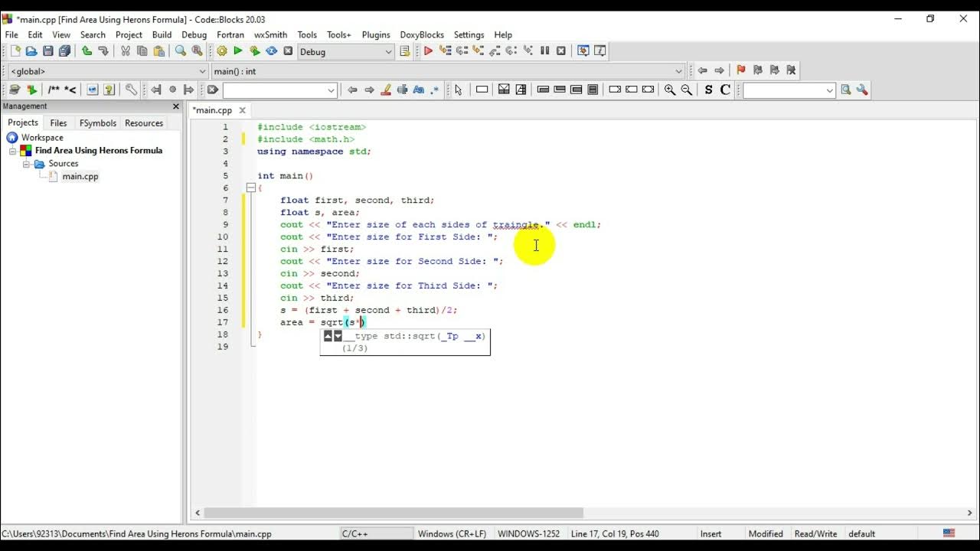The image size is (980, 551).
Task: Open the Debug menu
Action: coord(194,34)
